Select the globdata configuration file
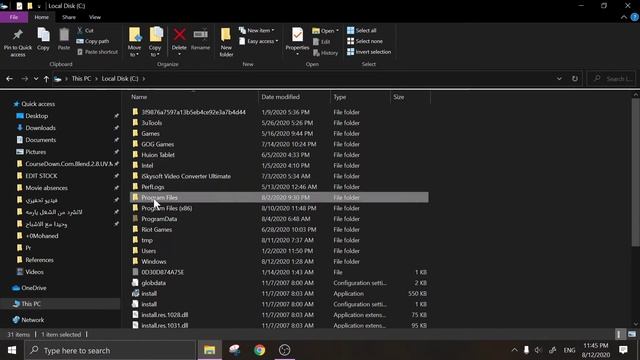 (x=279, y=283)
